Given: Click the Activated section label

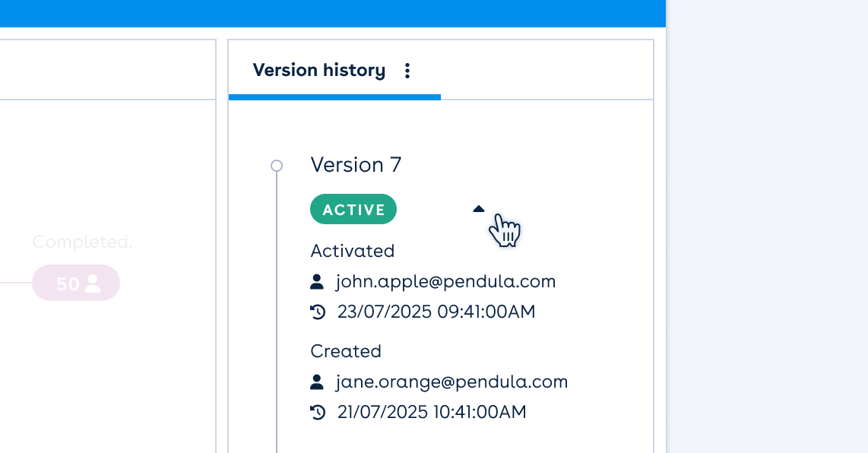Looking at the screenshot, I should tap(352, 251).
